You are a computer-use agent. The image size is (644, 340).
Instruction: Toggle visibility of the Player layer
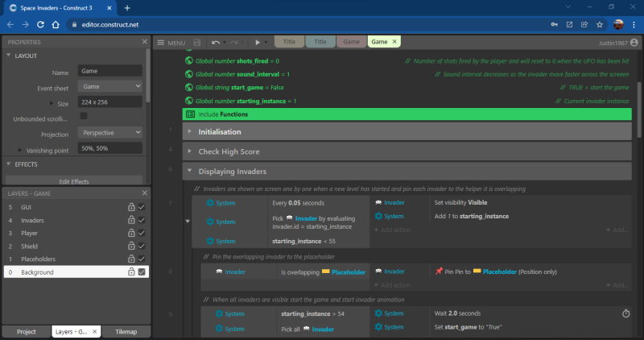[142, 233]
